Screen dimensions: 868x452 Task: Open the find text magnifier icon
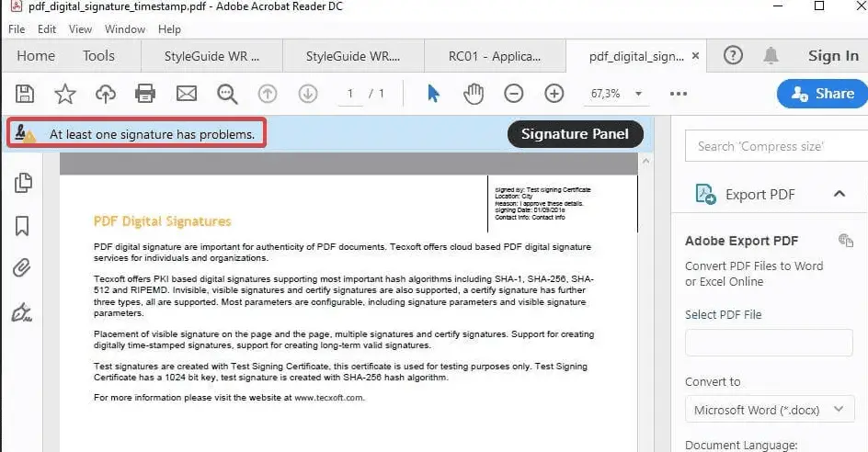coord(227,93)
